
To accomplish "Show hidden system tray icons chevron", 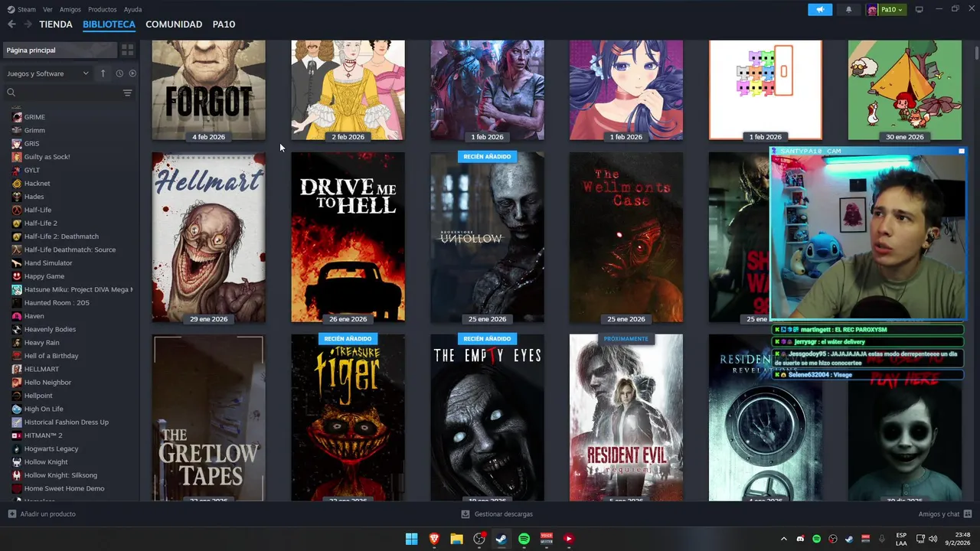I will pos(785,539).
